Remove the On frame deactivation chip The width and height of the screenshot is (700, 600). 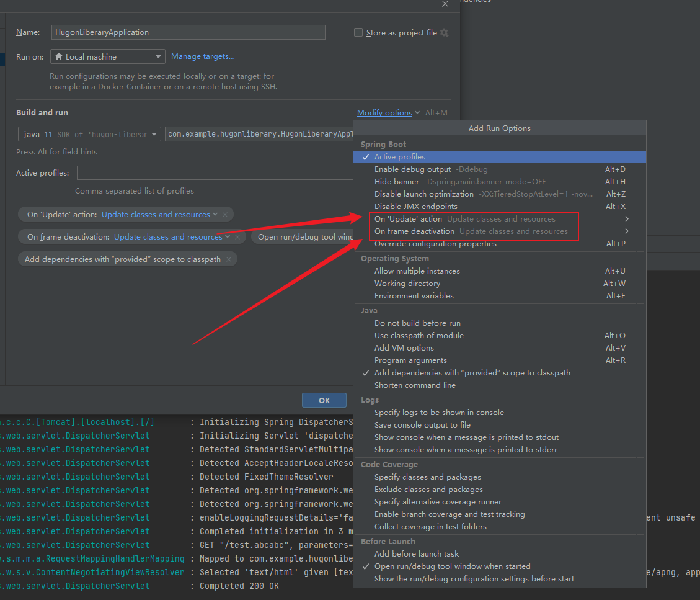coord(237,237)
